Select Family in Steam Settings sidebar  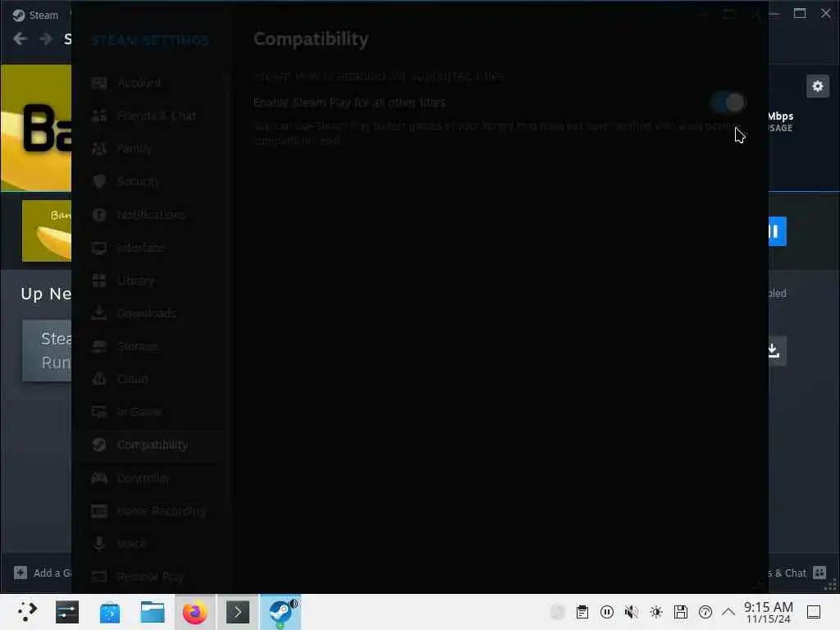point(151,148)
